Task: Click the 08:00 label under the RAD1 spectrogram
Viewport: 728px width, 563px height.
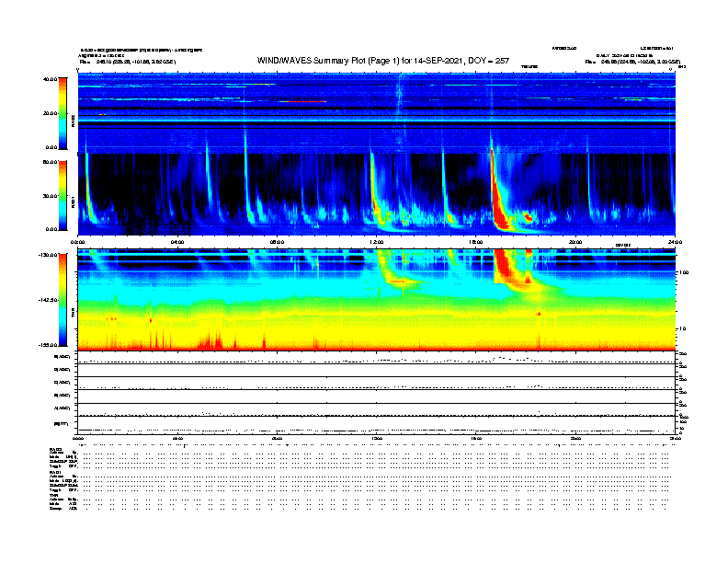Action: (x=277, y=242)
